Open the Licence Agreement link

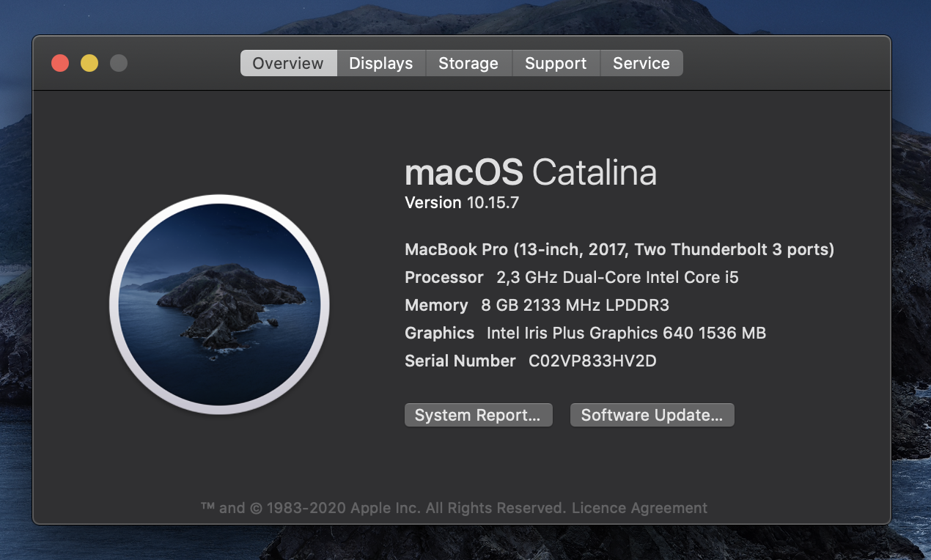pos(640,508)
